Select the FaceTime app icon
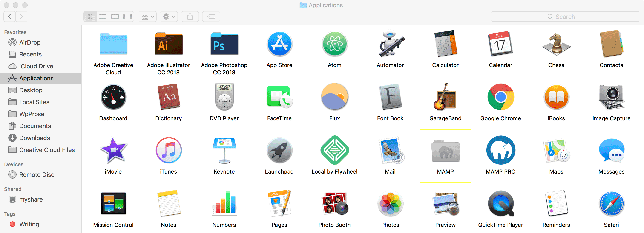Viewport: 644px width, 233px height. pyautogui.click(x=279, y=97)
